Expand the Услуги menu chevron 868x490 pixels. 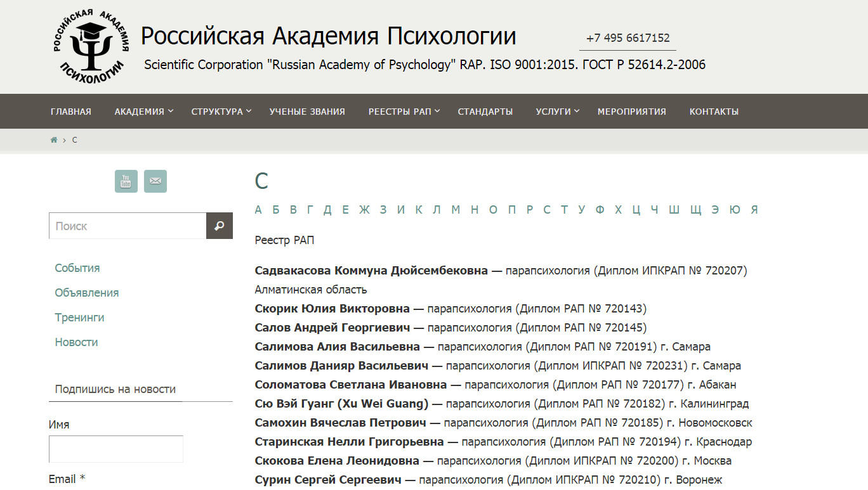[x=577, y=111]
